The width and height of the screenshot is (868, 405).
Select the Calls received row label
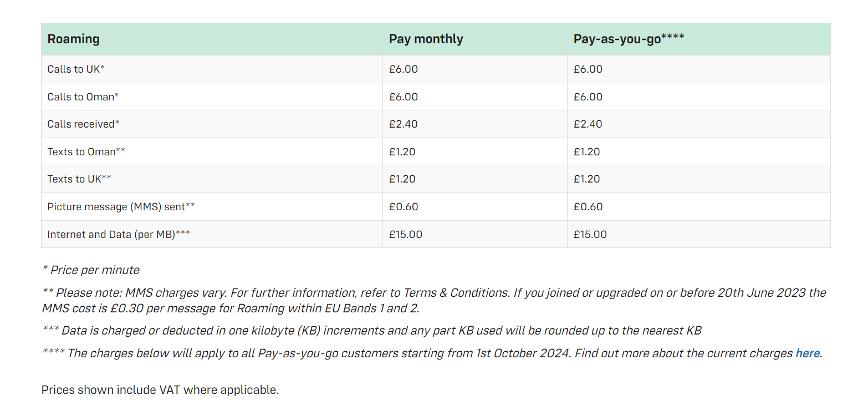[x=83, y=124]
